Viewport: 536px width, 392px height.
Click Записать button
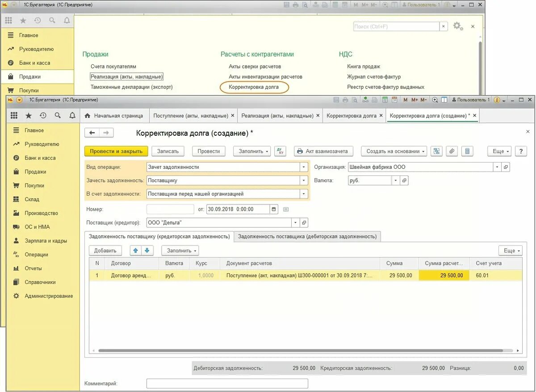coord(168,151)
